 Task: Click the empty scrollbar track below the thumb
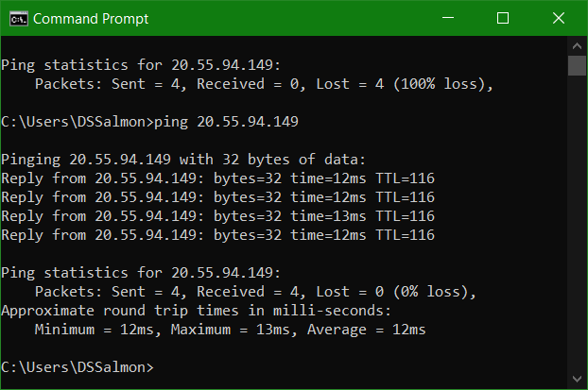577,223
